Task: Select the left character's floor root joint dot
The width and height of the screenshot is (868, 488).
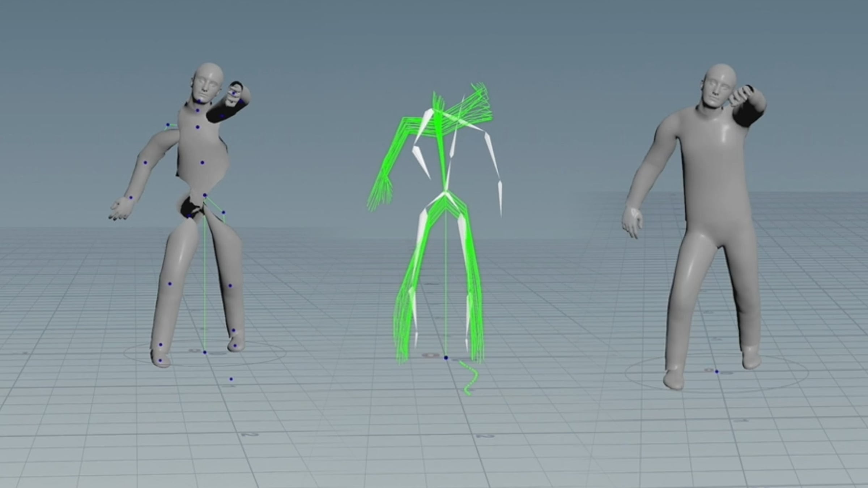Action: 205,352
